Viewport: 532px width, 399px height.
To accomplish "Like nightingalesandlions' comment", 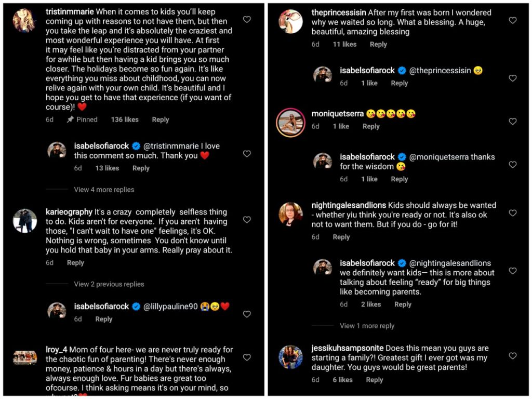I will [x=513, y=213].
